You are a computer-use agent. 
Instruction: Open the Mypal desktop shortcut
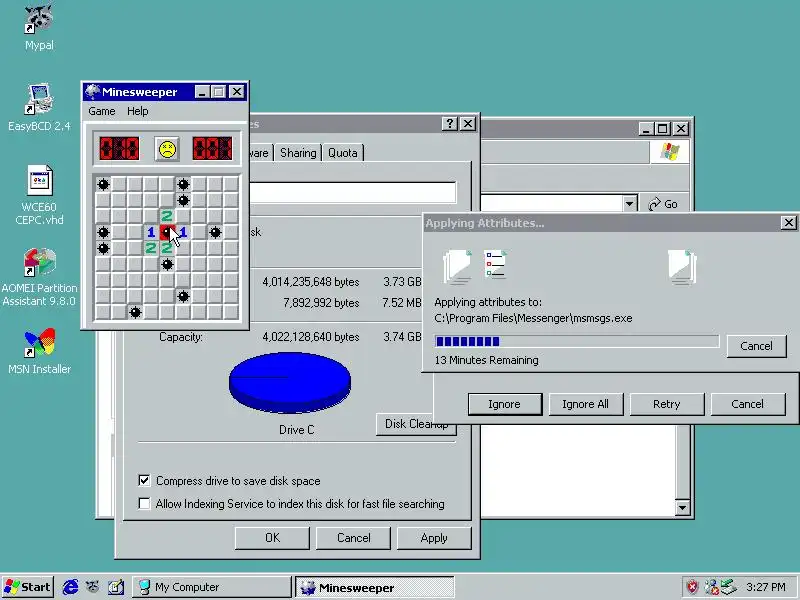(x=39, y=27)
